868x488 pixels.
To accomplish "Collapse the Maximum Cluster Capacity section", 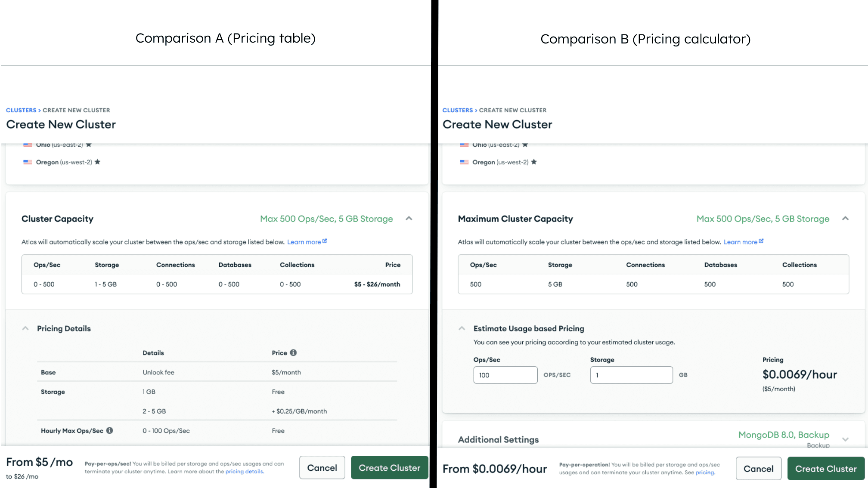I will click(x=846, y=219).
